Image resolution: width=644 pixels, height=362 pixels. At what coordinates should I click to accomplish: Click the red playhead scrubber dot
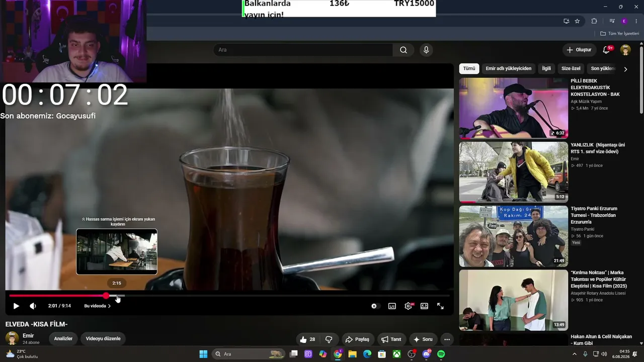[106, 296]
